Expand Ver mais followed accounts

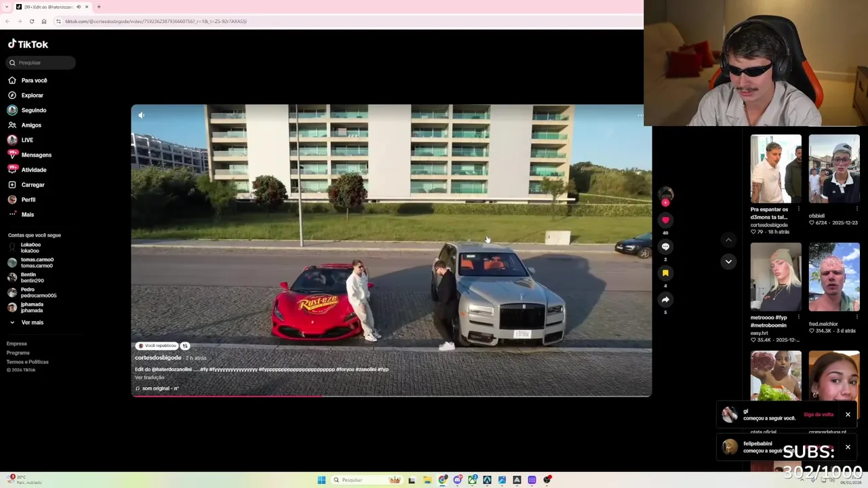[27, 322]
